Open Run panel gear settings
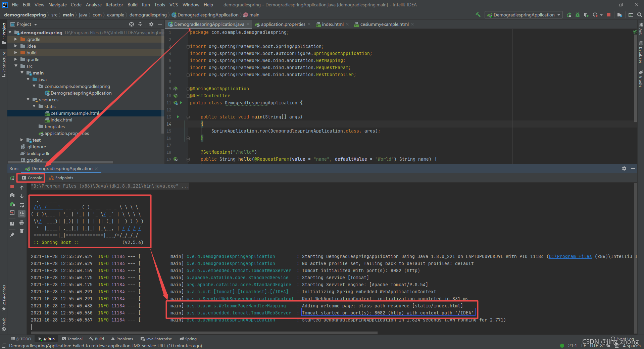Viewport: 644px width, 349px height. 624,168
